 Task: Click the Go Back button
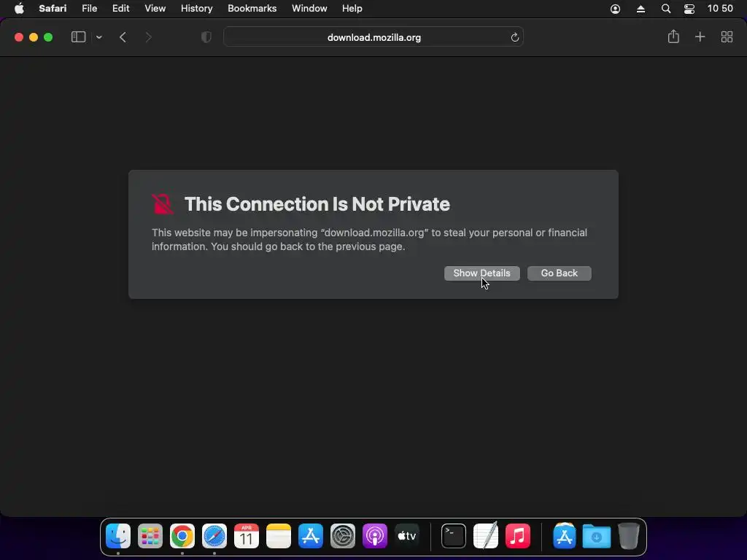[x=560, y=273]
